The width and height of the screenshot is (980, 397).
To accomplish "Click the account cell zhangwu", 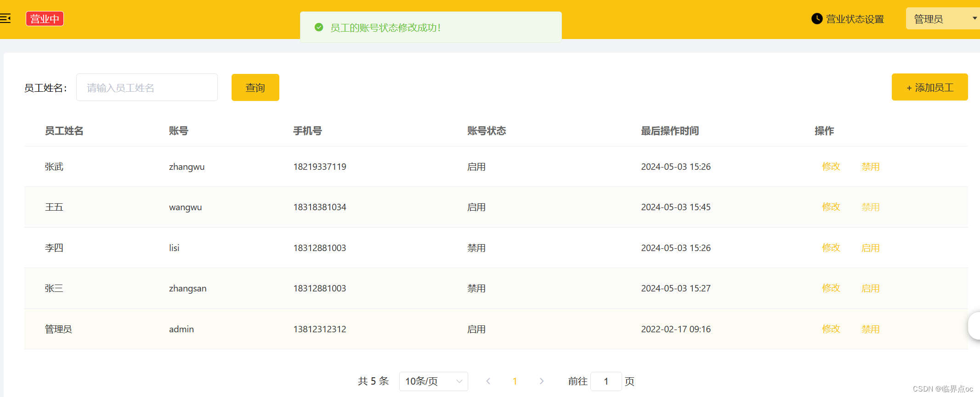I will (x=187, y=167).
